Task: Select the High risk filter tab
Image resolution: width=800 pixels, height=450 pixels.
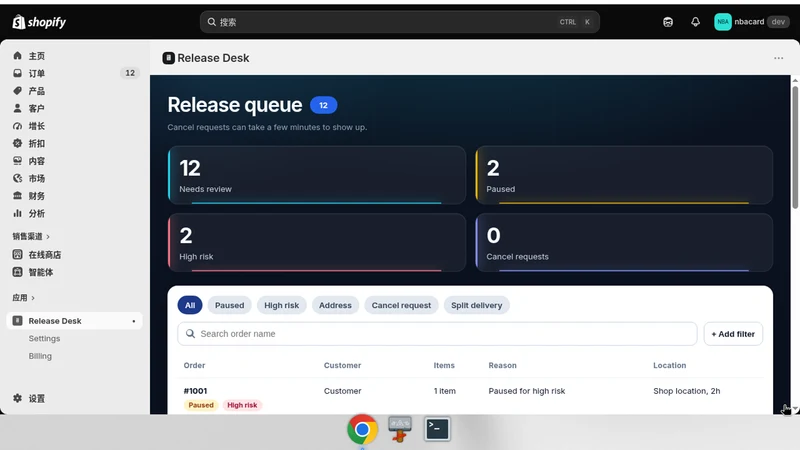Action: click(282, 305)
